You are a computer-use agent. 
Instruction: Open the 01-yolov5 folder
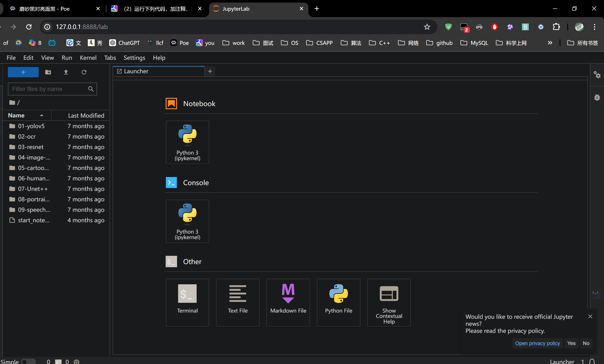click(x=56, y=126)
